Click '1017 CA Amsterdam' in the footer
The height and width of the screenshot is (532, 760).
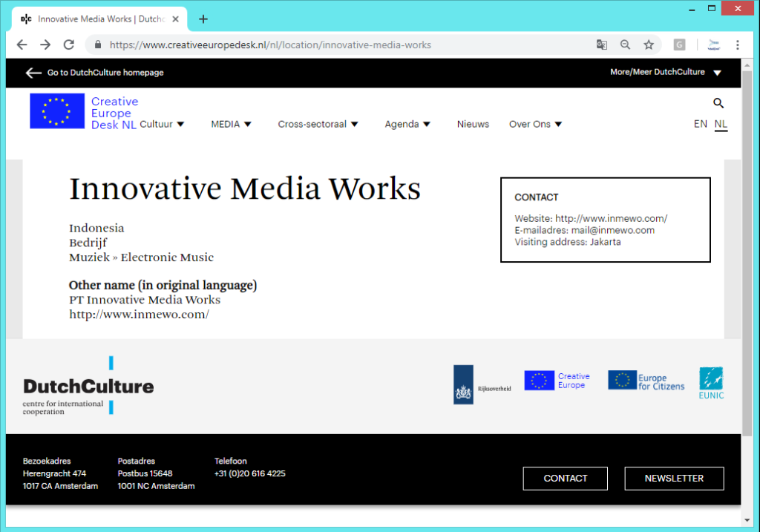point(60,486)
